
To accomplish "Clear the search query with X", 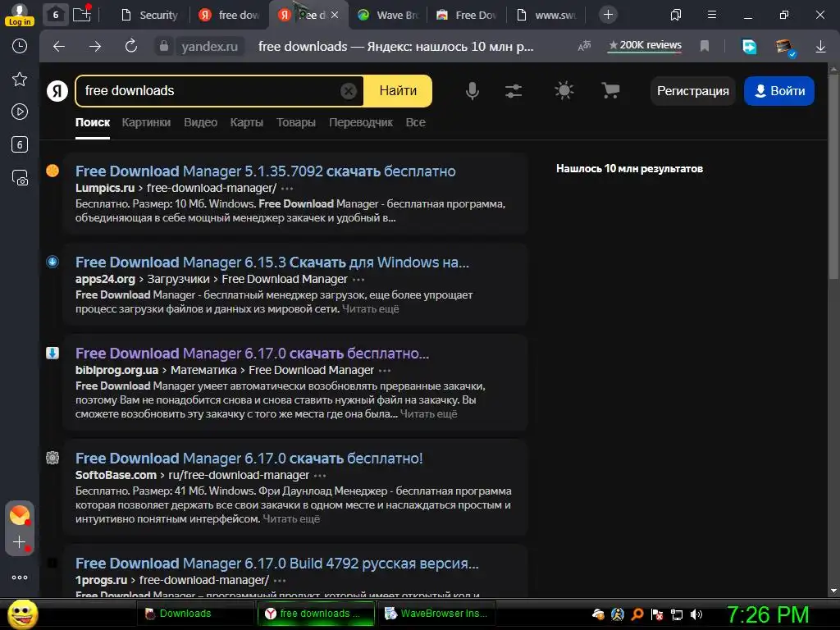I will (348, 91).
